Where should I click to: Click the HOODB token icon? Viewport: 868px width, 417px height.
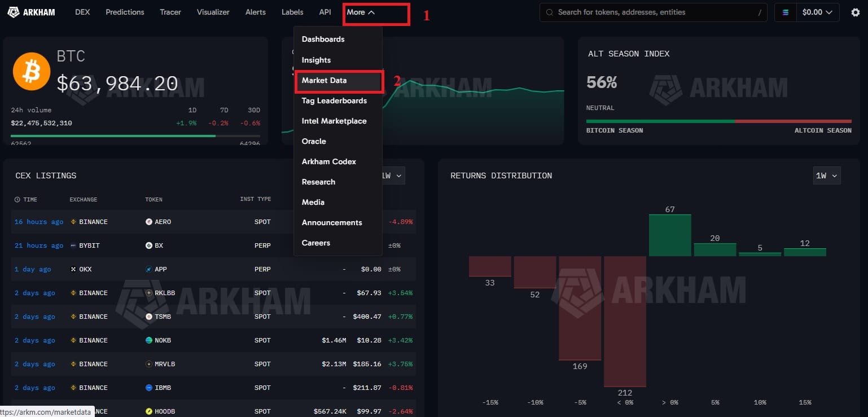(149, 411)
